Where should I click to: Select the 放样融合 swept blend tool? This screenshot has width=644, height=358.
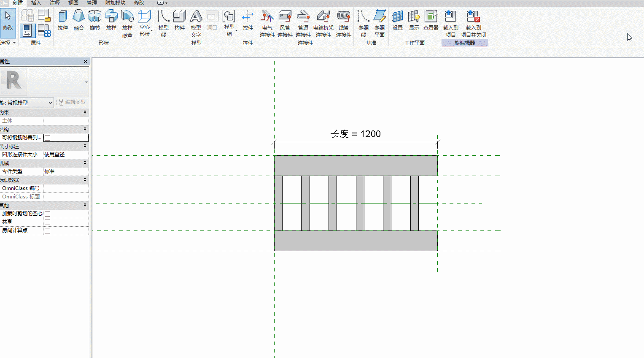tap(127, 23)
